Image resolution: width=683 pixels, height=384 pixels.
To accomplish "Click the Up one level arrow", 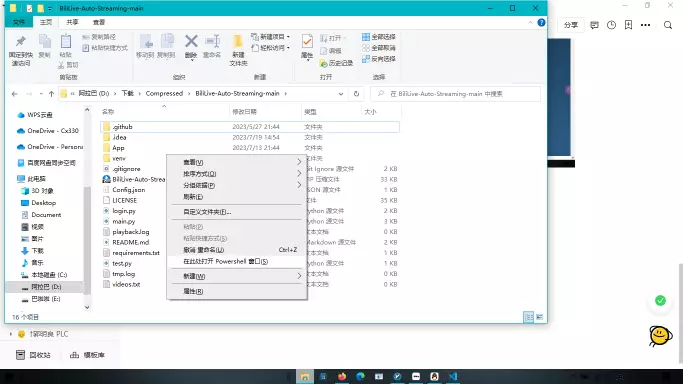I will [51, 94].
